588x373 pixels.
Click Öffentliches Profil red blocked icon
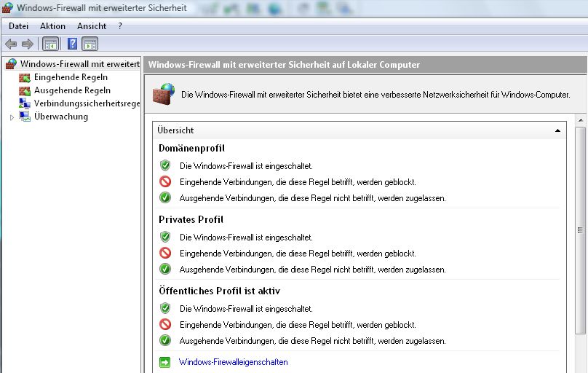(165, 324)
